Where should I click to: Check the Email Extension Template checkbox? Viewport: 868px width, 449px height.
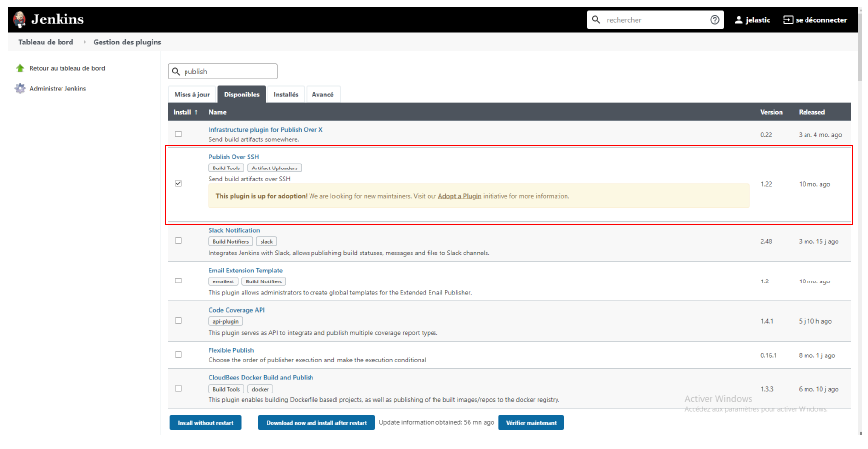(x=178, y=281)
